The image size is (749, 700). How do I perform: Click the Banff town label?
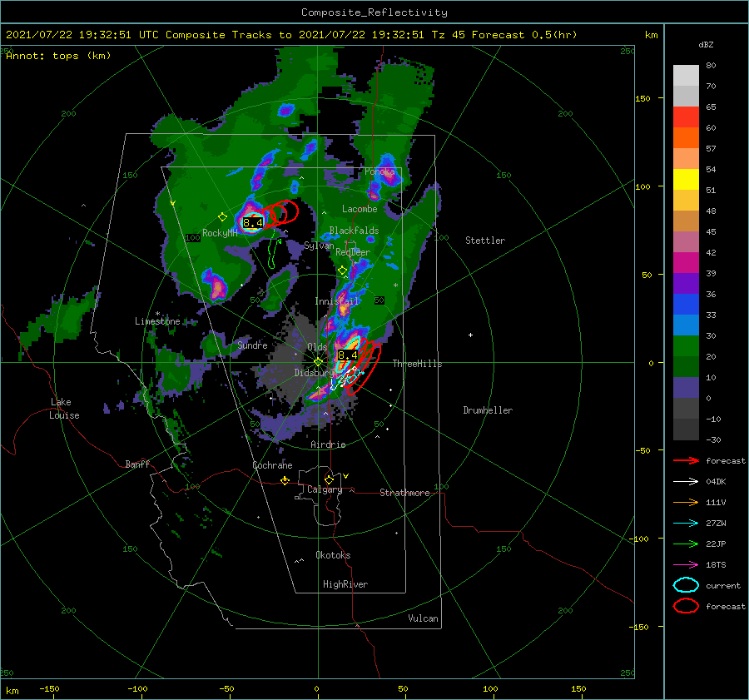pos(137,464)
